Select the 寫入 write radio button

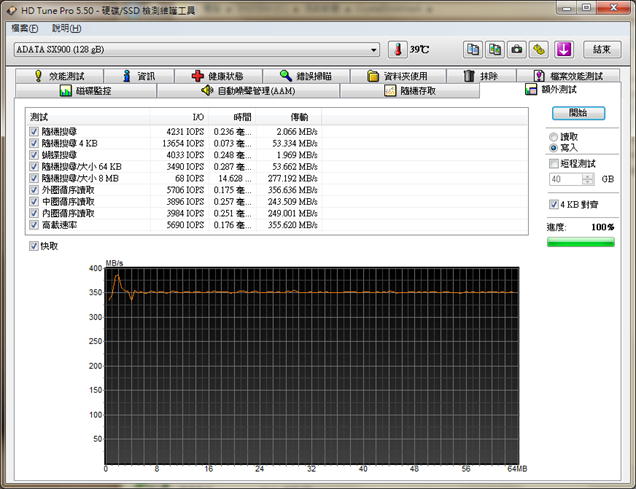(554, 148)
